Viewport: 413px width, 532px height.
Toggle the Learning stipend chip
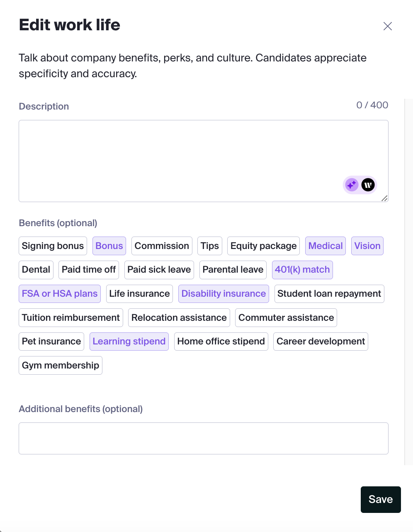click(129, 342)
